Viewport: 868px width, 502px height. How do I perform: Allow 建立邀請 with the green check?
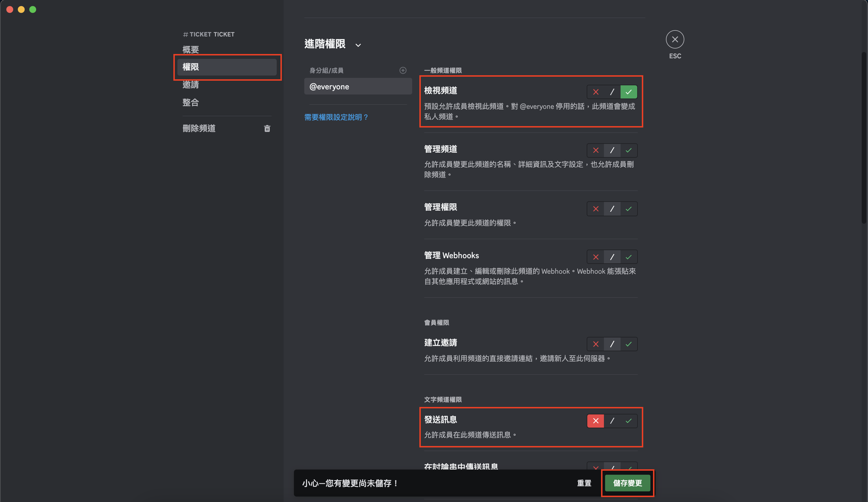point(629,344)
